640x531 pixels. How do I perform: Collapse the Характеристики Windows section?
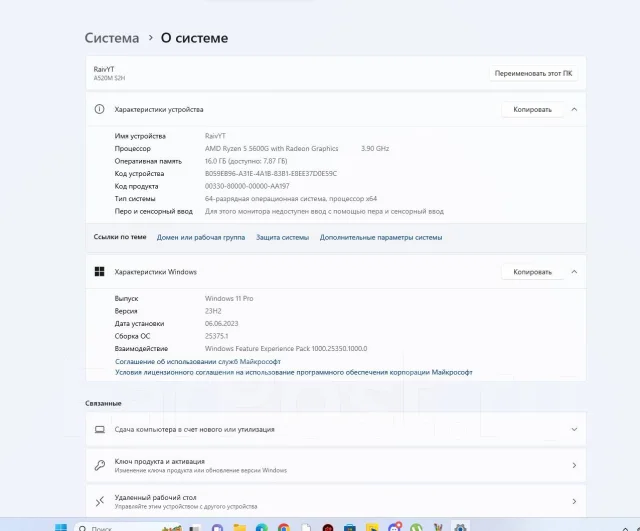click(x=574, y=272)
